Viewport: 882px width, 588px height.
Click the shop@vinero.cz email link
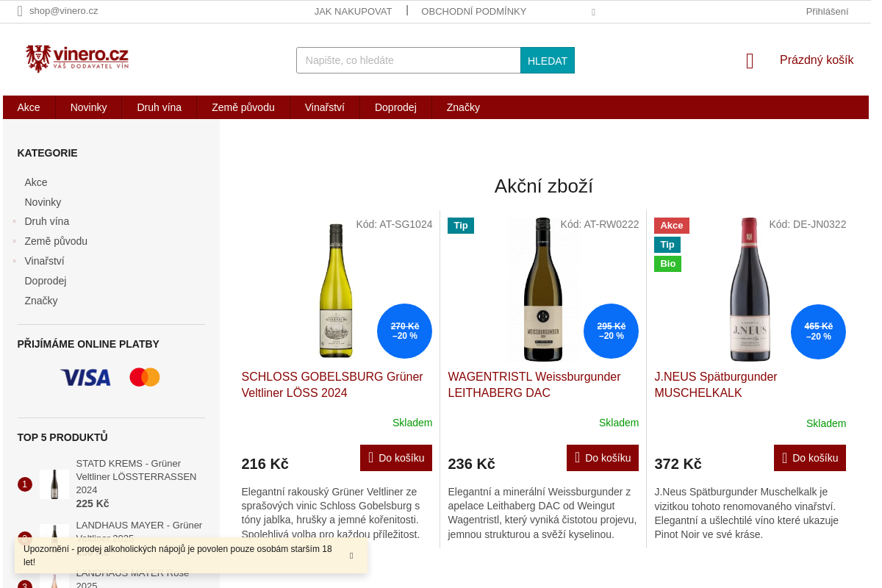point(63,11)
